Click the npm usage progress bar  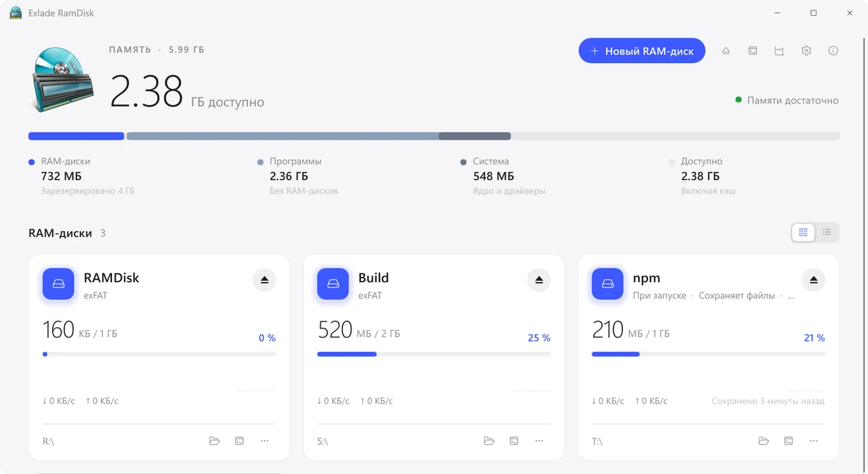coord(708,354)
